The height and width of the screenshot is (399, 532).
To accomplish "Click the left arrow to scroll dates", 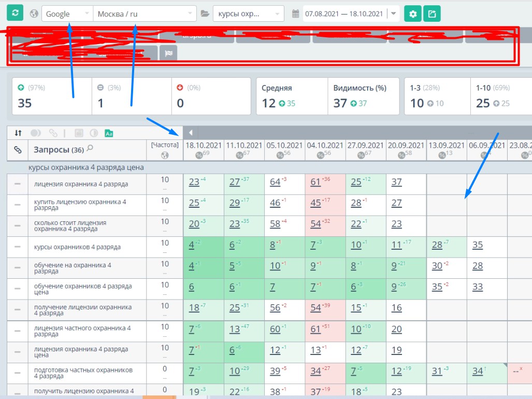I will tap(191, 133).
